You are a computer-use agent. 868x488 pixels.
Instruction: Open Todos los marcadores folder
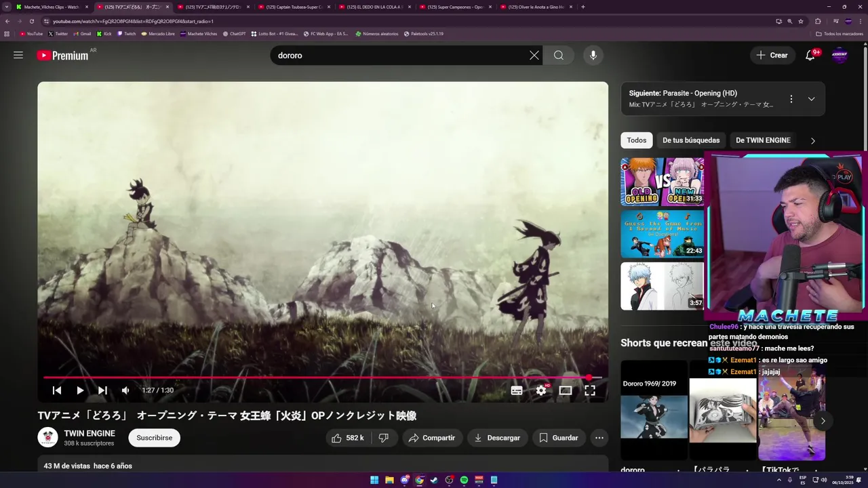pos(839,34)
